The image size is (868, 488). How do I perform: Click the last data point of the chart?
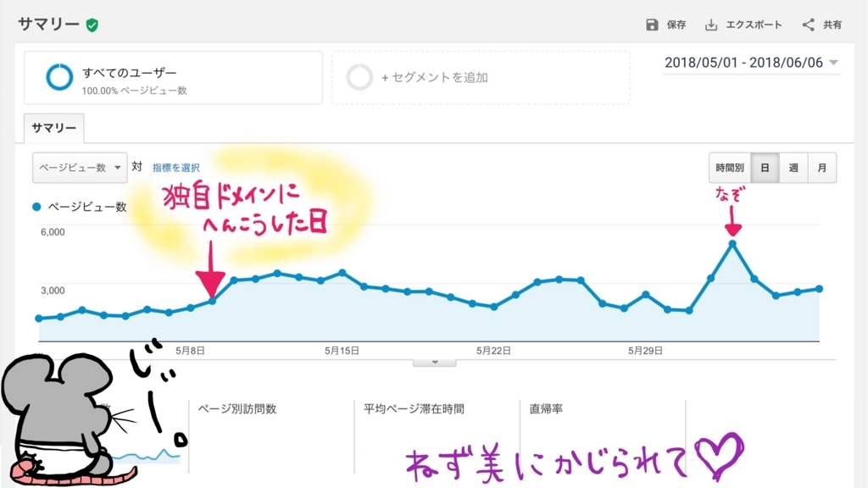[820, 289]
